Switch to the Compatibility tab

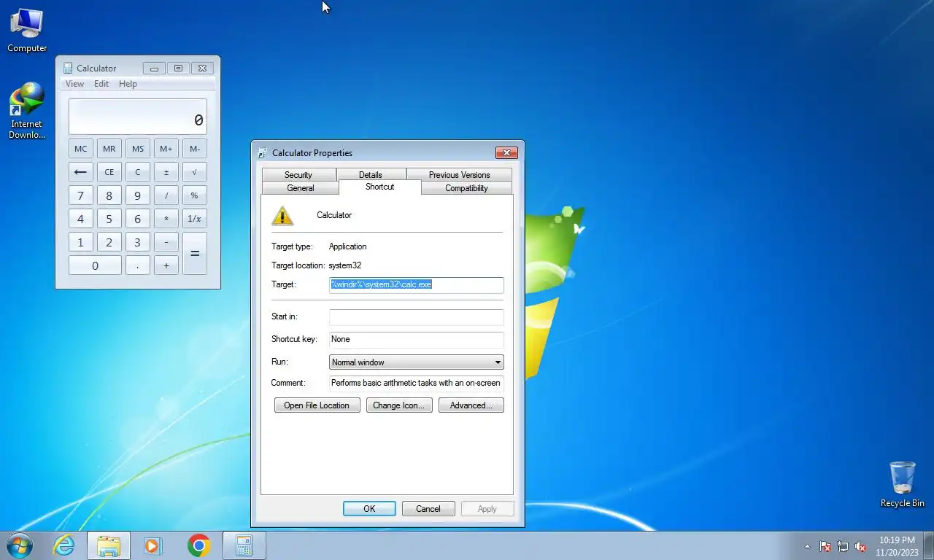[x=466, y=188]
